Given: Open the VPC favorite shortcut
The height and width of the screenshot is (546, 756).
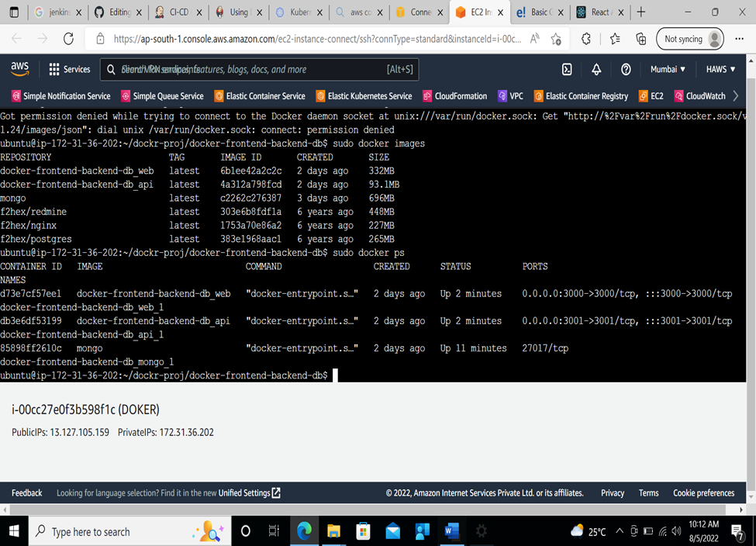Looking at the screenshot, I should [510, 96].
